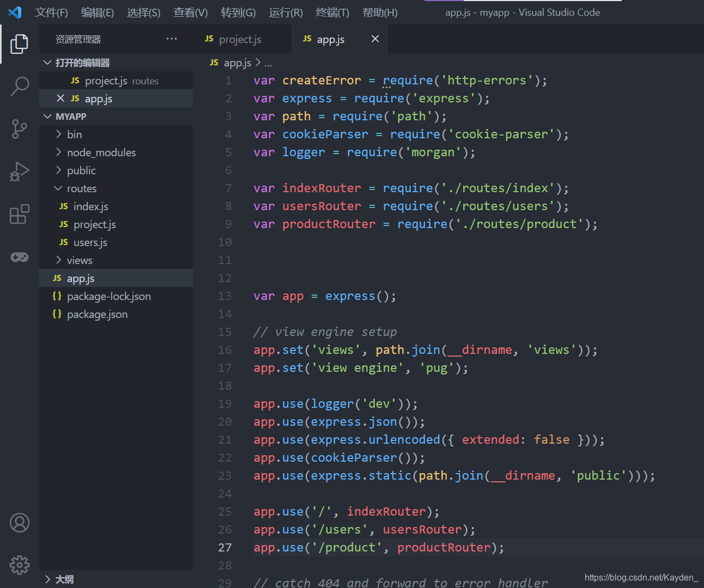The height and width of the screenshot is (588, 704).
Task: Click the gamepad icon in the activity bar
Action: pos(19,257)
